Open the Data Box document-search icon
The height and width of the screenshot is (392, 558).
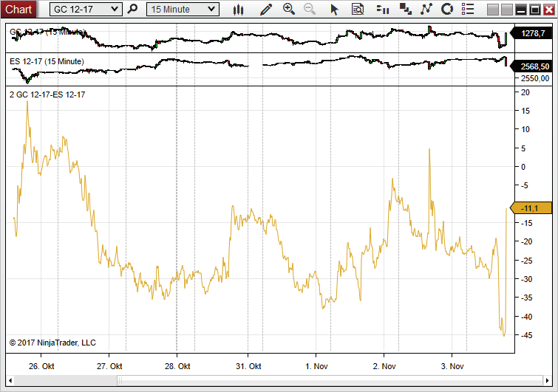coord(357,10)
